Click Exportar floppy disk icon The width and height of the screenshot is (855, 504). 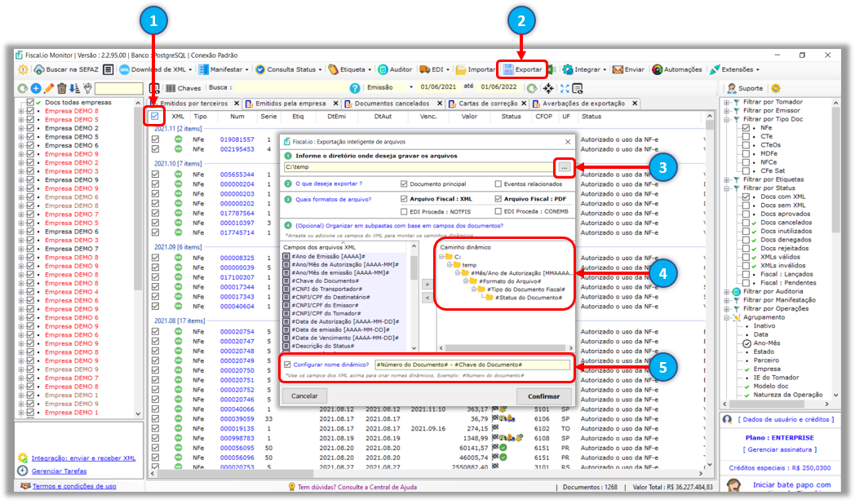pyautogui.click(x=508, y=70)
